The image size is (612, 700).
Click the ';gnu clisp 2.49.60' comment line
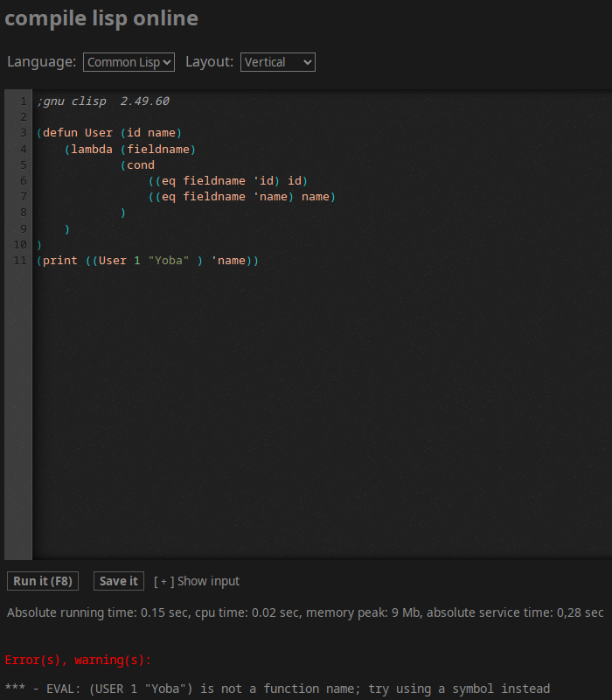103,101
